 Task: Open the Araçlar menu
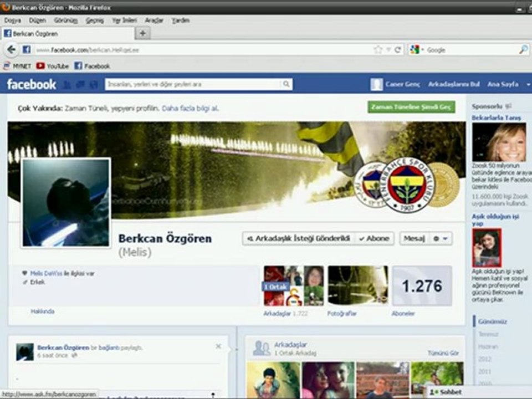(154, 21)
